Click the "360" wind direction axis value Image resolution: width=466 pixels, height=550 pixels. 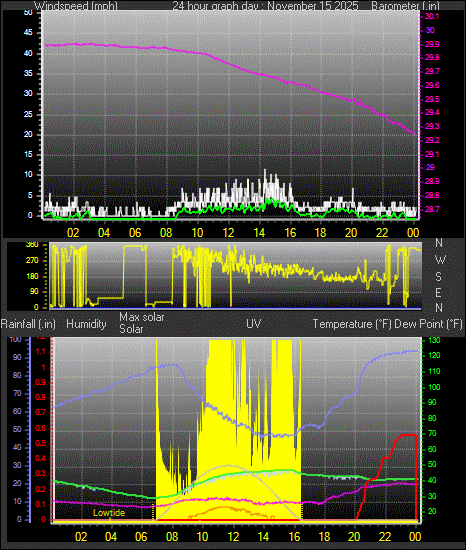(32, 245)
